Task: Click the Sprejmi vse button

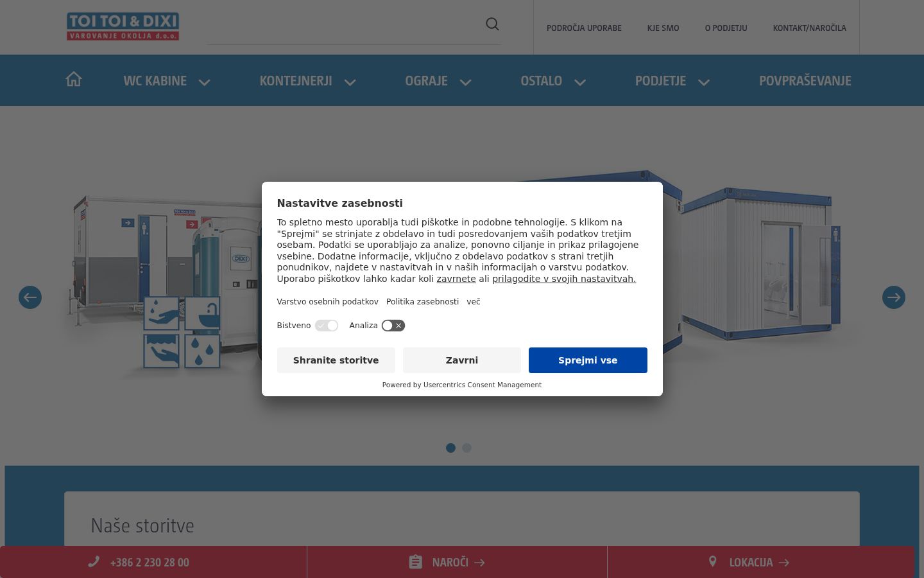Action: point(588,360)
